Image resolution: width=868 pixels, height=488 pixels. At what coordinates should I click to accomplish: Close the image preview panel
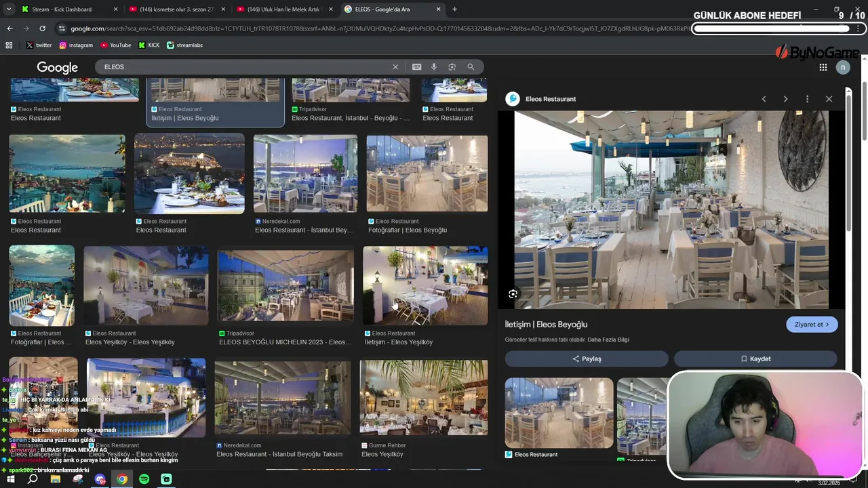tap(829, 99)
